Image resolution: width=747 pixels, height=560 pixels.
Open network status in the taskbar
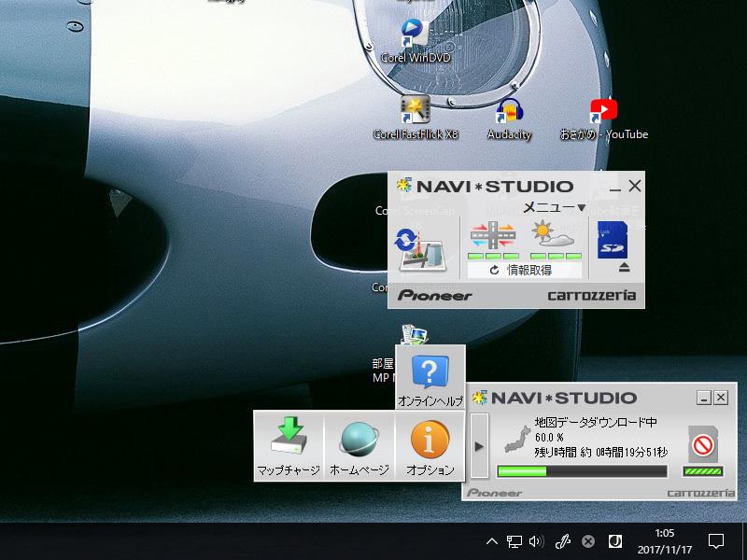(x=514, y=541)
